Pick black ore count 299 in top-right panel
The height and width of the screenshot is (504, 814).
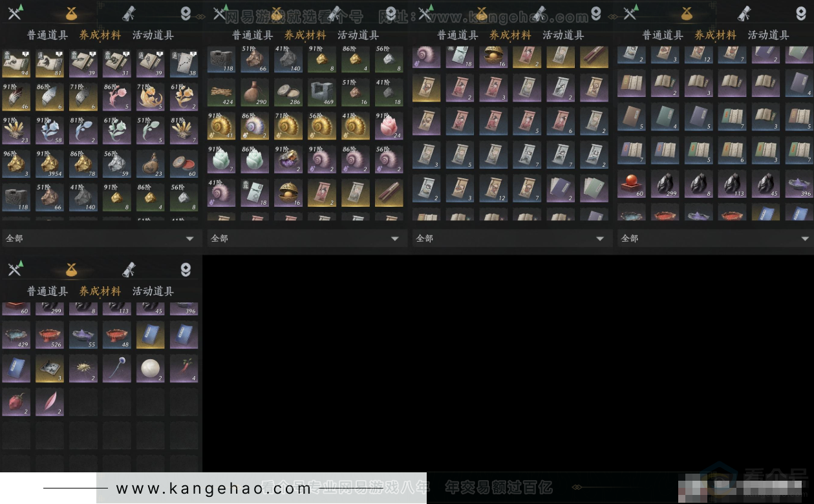665,184
